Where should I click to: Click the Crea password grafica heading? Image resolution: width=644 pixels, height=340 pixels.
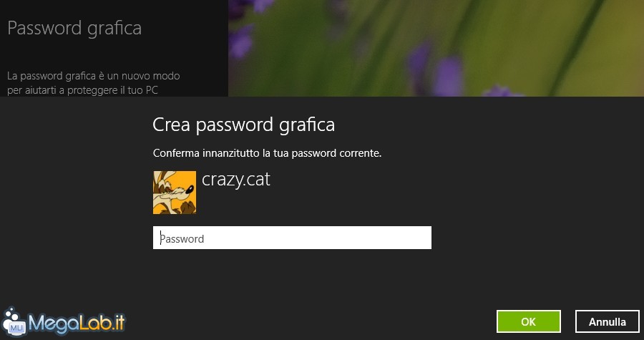[243, 125]
